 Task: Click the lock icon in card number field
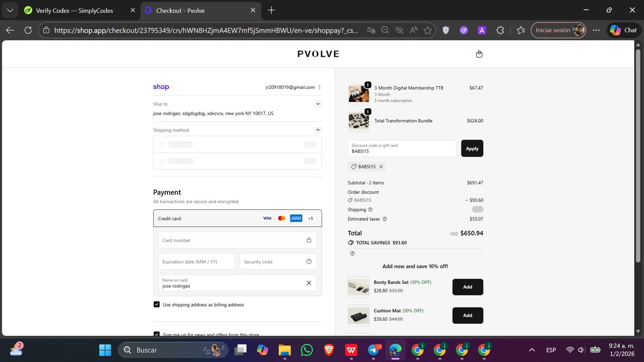[309, 240]
